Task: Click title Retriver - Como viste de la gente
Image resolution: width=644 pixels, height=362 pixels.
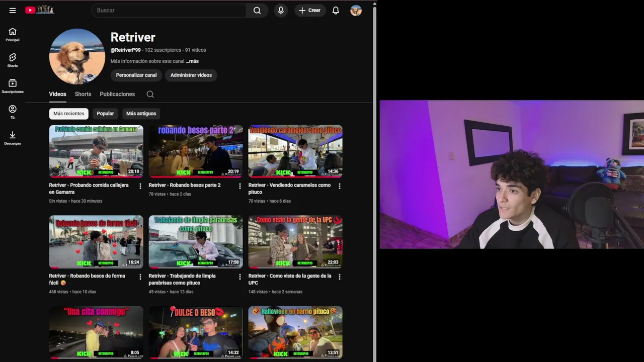Action: [x=290, y=279]
